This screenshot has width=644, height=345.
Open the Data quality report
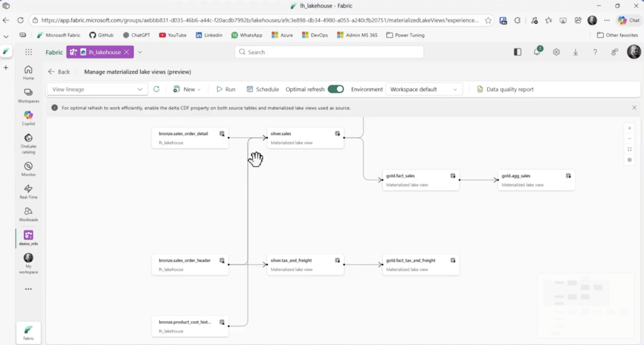click(505, 89)
